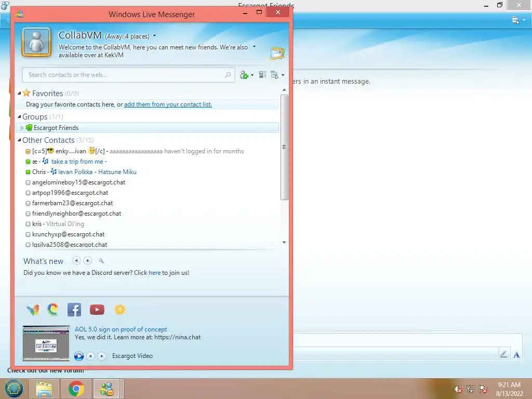Screen dimensions: 532x399
Task: Click the add them from your contact list link
Action: (x=168, y=104)
